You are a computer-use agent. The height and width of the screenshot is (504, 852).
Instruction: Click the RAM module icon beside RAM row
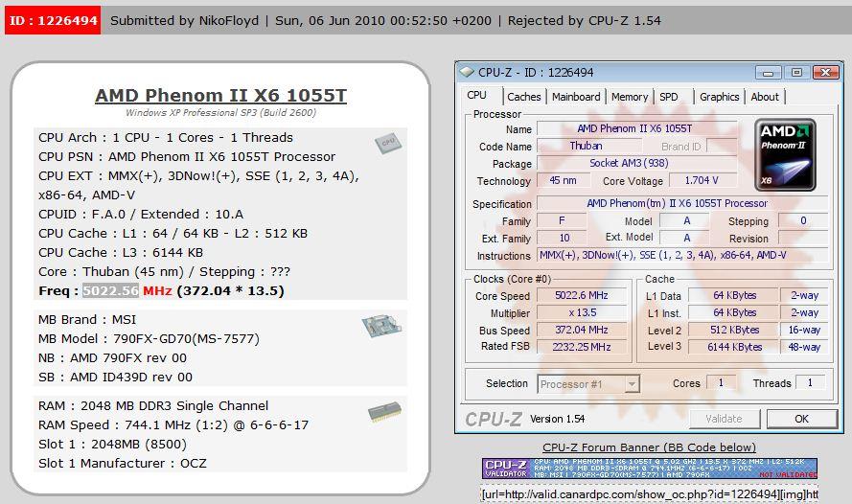(384, 412)
